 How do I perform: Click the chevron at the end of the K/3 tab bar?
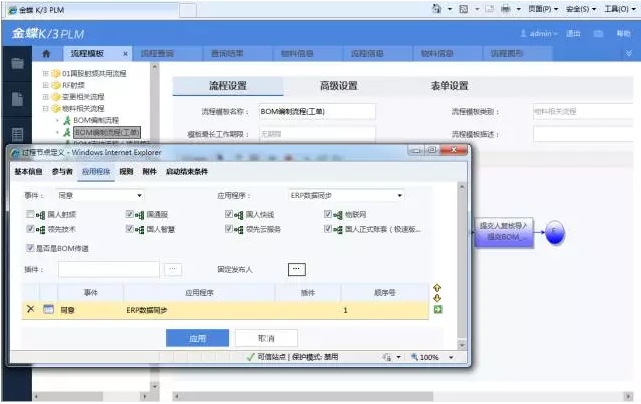click(629, 54)
